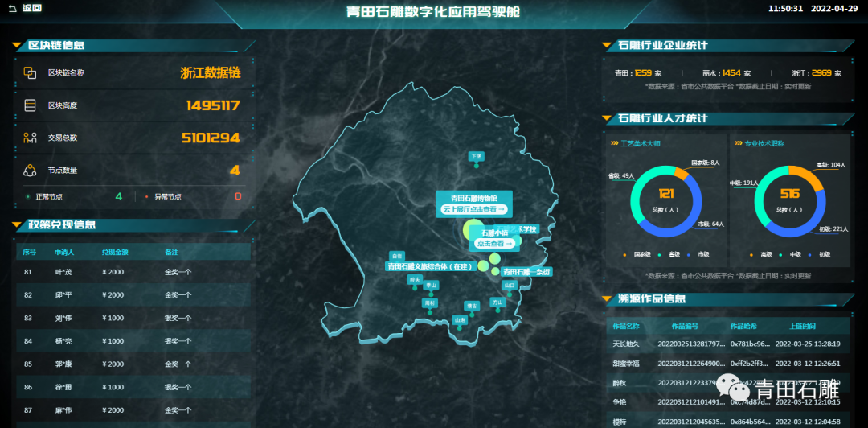Select row 83 刘*伟
Screen dimensions: 868x428
[x=133, y=319]
